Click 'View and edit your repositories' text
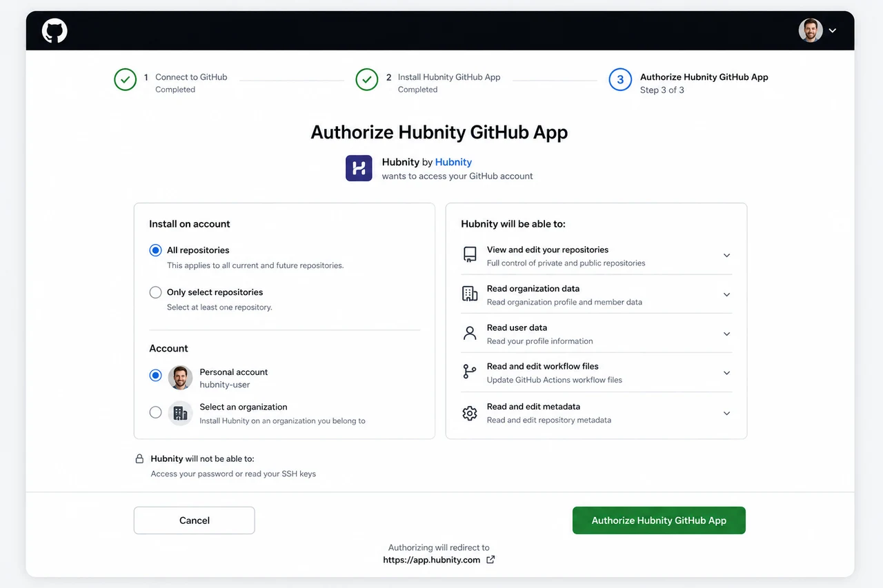Screen dimensions: 883x588 pyautogui.click(x=548, y=250)
